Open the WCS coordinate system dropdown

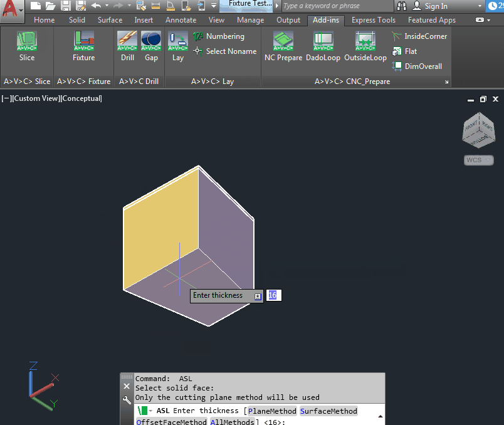coord(478,160)
